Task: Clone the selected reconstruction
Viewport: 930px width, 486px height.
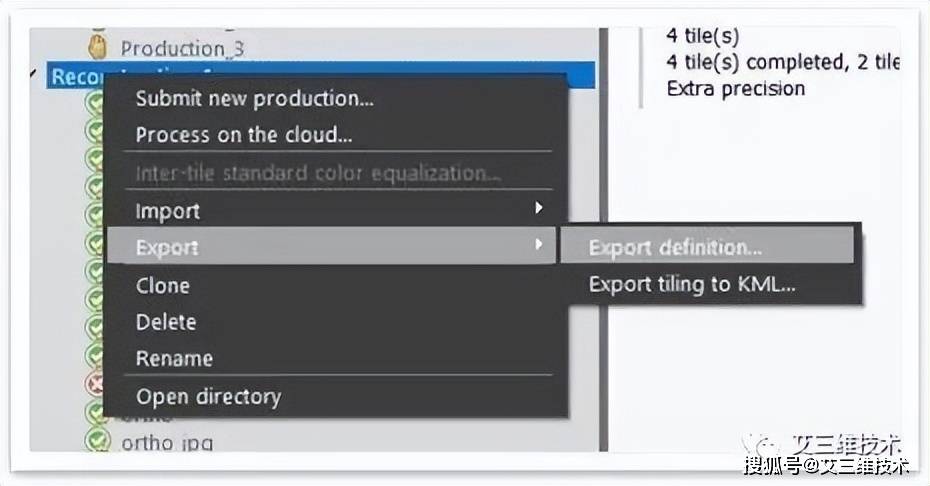Action: (163, 286)
